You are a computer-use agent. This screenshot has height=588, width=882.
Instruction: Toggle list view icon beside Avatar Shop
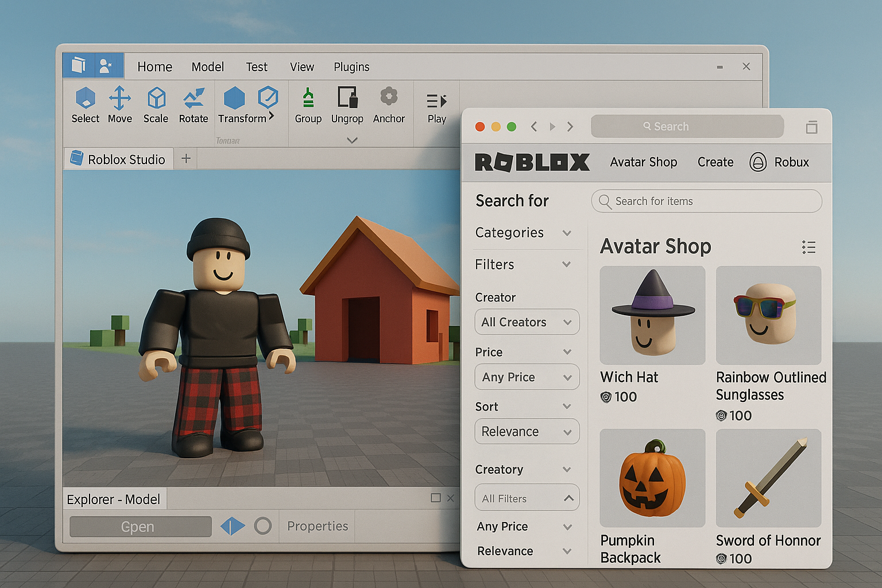[x=809, y=247]
